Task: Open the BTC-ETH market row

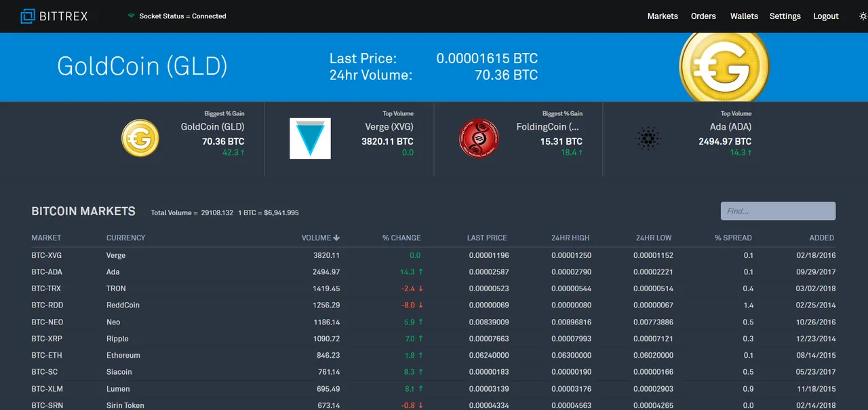Action: point(434,356)
